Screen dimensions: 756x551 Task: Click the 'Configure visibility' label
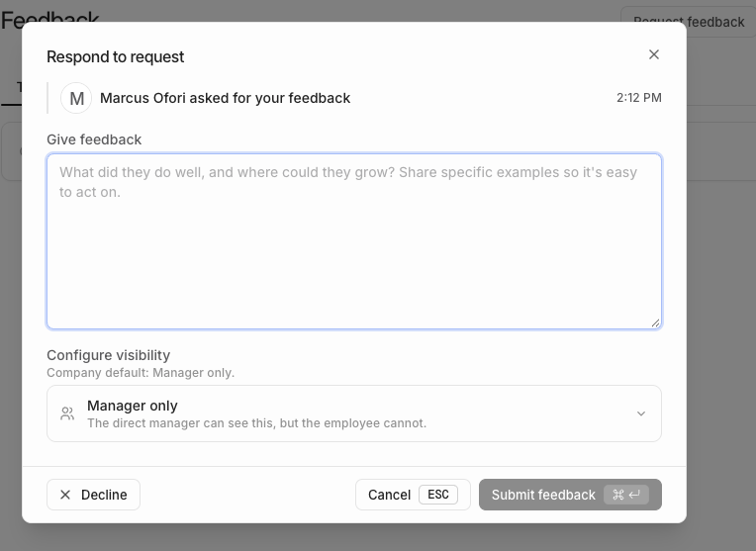pos(109,355)
